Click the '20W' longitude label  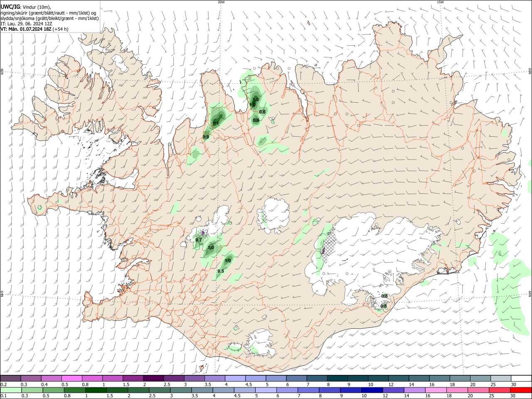[x=221, y=2]
